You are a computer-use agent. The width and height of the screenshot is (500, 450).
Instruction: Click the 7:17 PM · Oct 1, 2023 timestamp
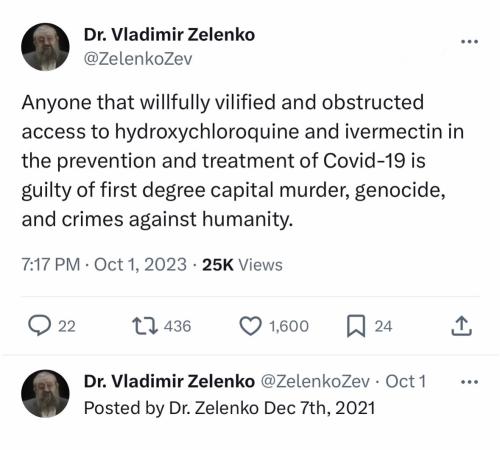104,265
